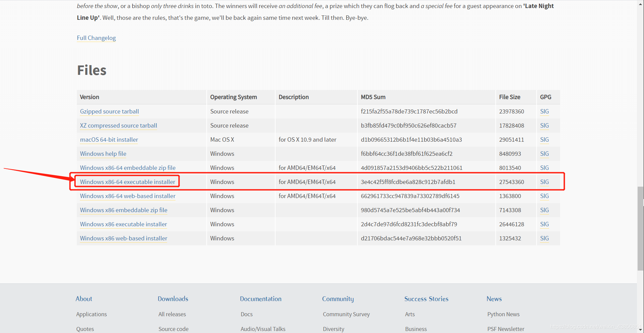The height and width of the screenshot is (333, 644).
Task: Download Windows x86-64 web-based installer
Action: (128, 196)
